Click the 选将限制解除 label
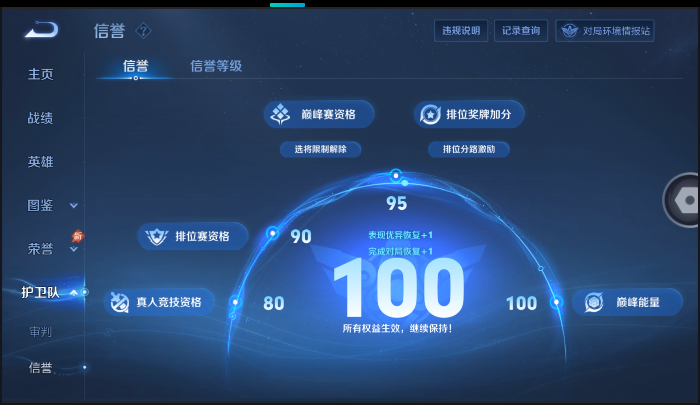The width and height of the screenshot is (700, 405). click(x=321, y=149)
